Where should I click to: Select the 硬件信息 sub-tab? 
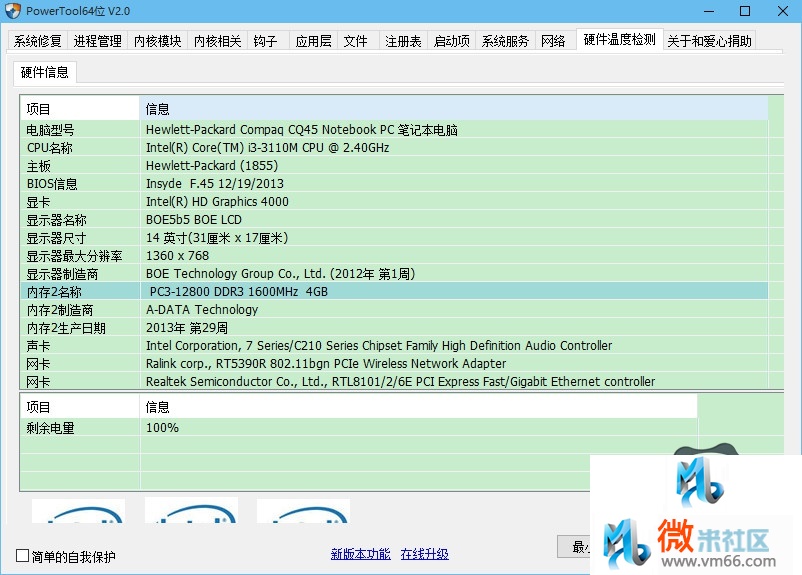(x=45, y=72)
